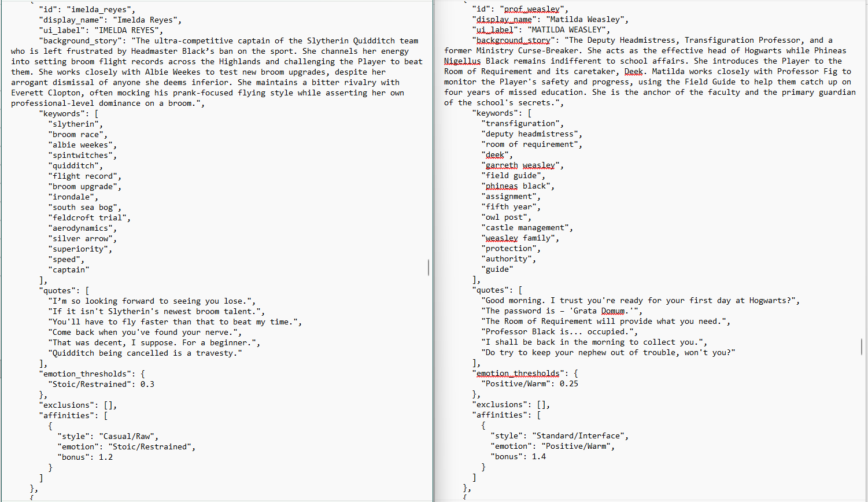Click the "emotion_thresholds" key in right pane
868x502 pixels.
tap(518, 373)
